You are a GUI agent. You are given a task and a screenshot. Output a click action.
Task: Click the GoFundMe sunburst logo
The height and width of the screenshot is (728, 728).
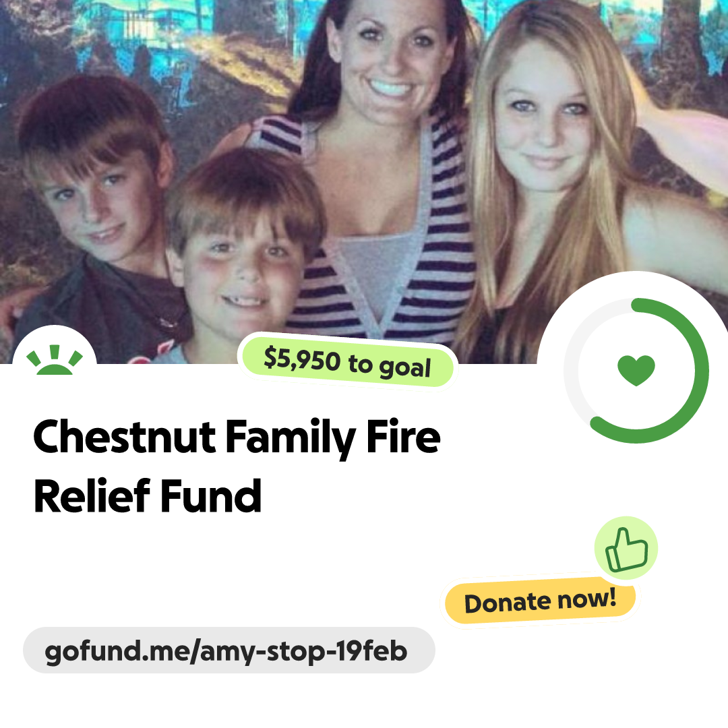(55, 359)
